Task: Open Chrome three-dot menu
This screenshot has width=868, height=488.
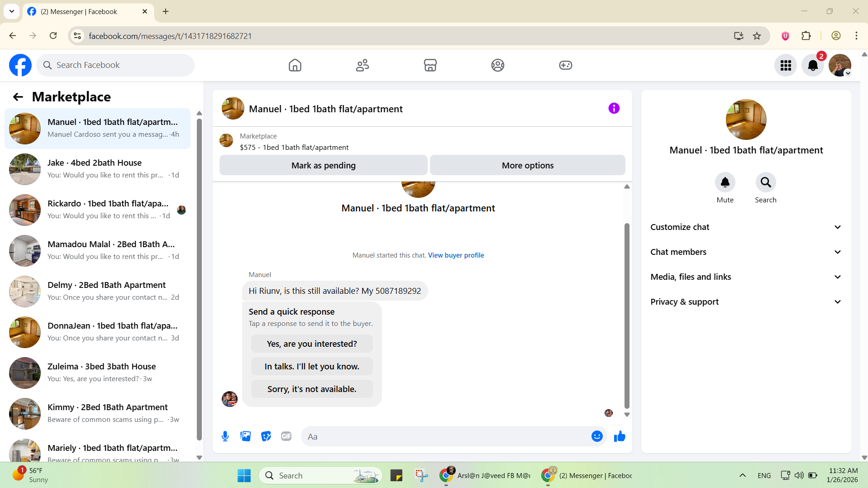Action: coord(856,36)
